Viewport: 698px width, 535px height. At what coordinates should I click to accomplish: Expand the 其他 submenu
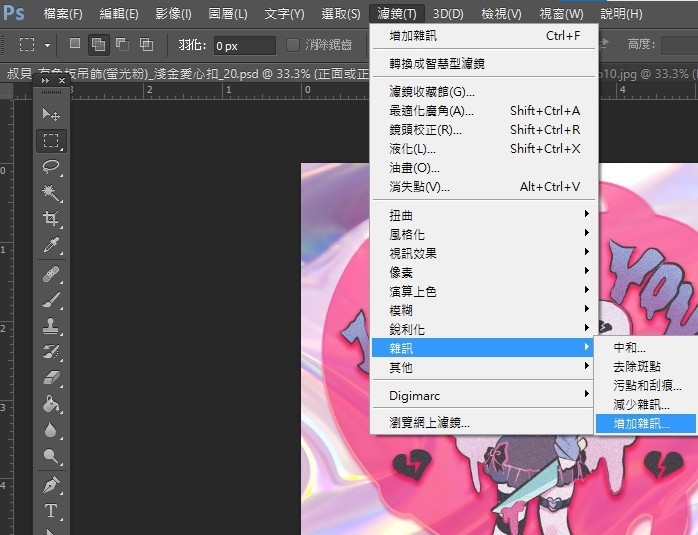(484, 367)
